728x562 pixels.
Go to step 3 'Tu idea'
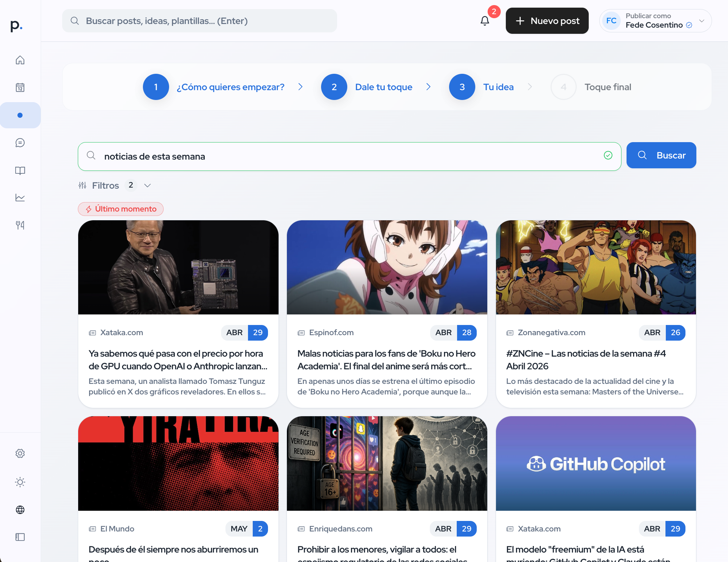[481, 87]
